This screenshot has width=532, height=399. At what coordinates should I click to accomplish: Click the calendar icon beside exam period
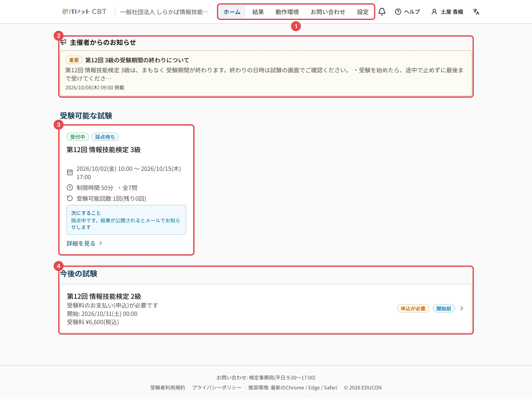pyautogui.click(x=70, y=172)
